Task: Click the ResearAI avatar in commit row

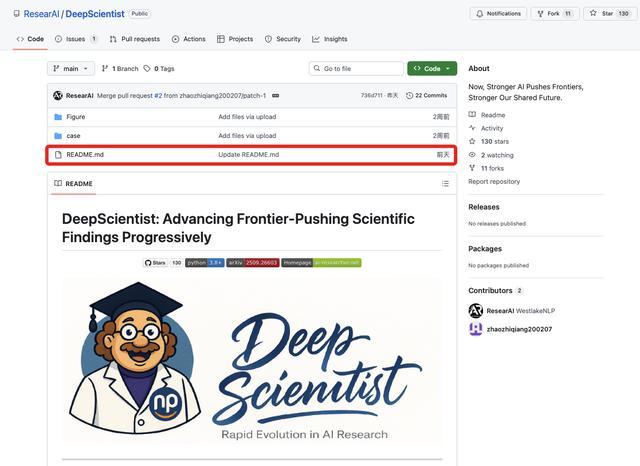Action: pos(58,95)
